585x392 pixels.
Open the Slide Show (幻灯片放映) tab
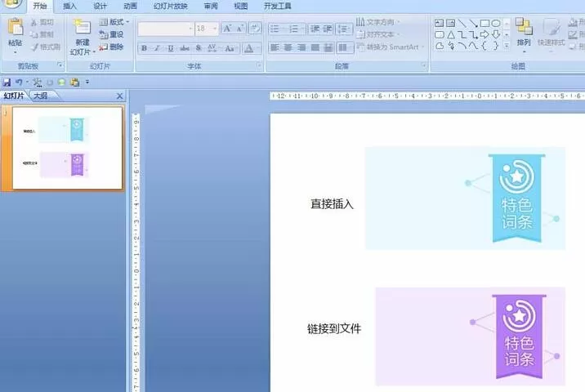171,7
